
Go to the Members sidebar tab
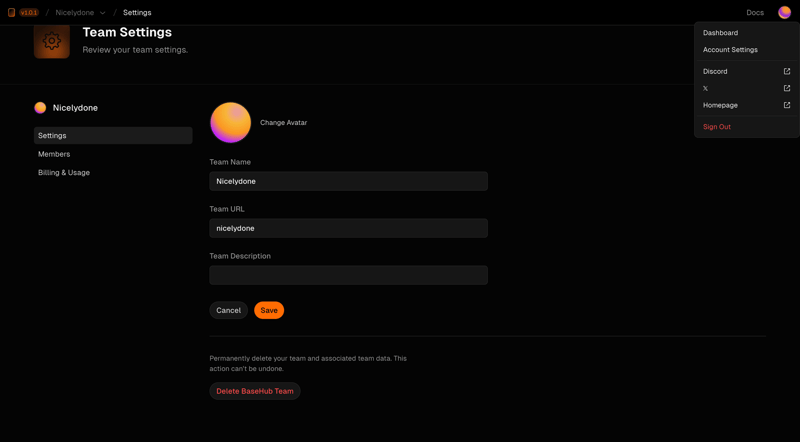(113, 154)
